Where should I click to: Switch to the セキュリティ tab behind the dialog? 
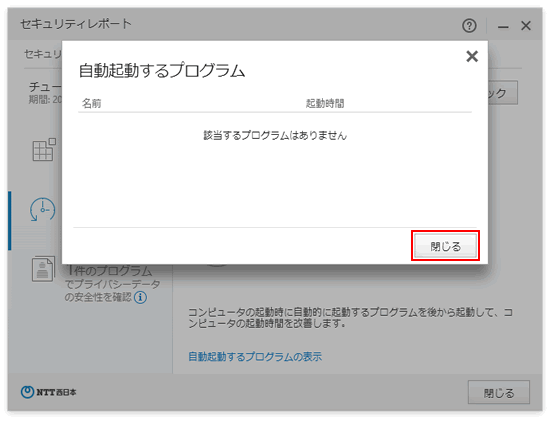[43, 54]
